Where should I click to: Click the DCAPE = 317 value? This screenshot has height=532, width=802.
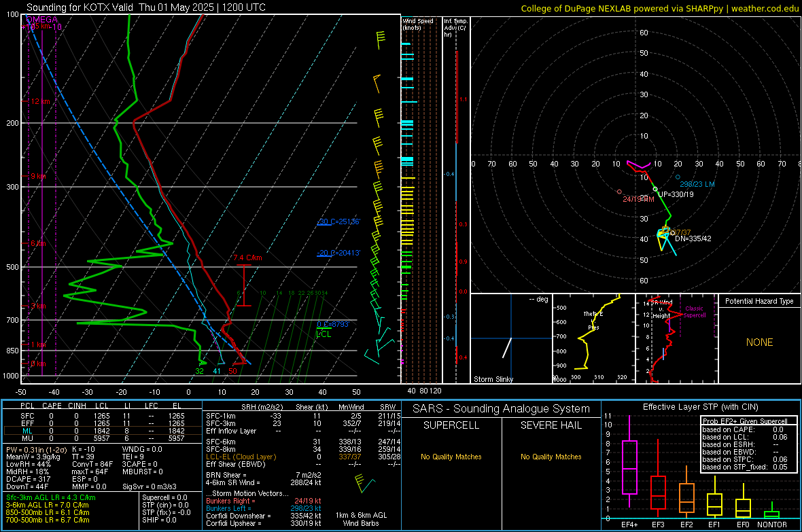point(28,479)
